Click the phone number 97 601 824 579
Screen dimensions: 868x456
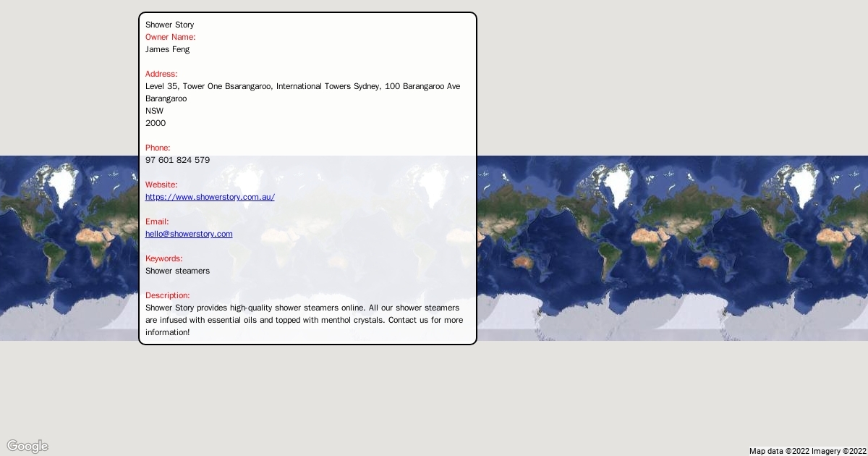point(177,160)
